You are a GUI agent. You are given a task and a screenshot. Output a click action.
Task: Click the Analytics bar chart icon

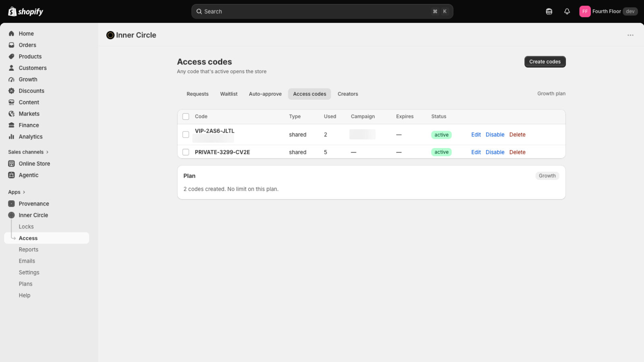point(11,137)
